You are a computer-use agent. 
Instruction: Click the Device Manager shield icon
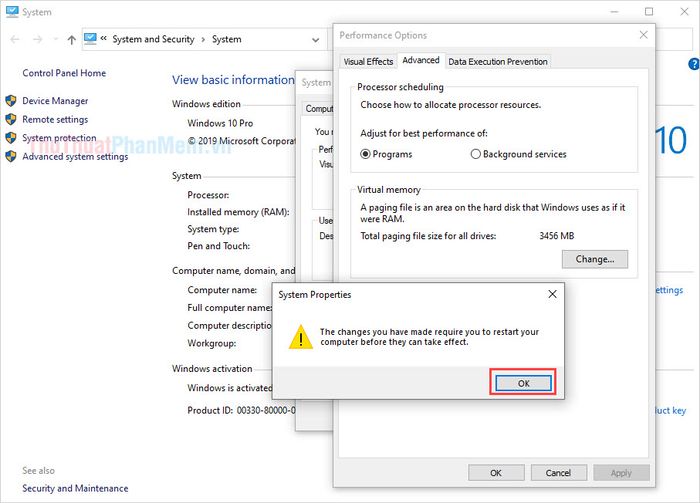[11, 101]
